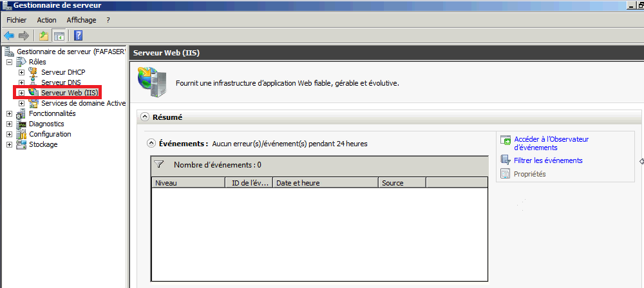The height and width of the screenshot is (288, 644).
Task: Sort by the Date et heure column header
Action: coord(326,183)
